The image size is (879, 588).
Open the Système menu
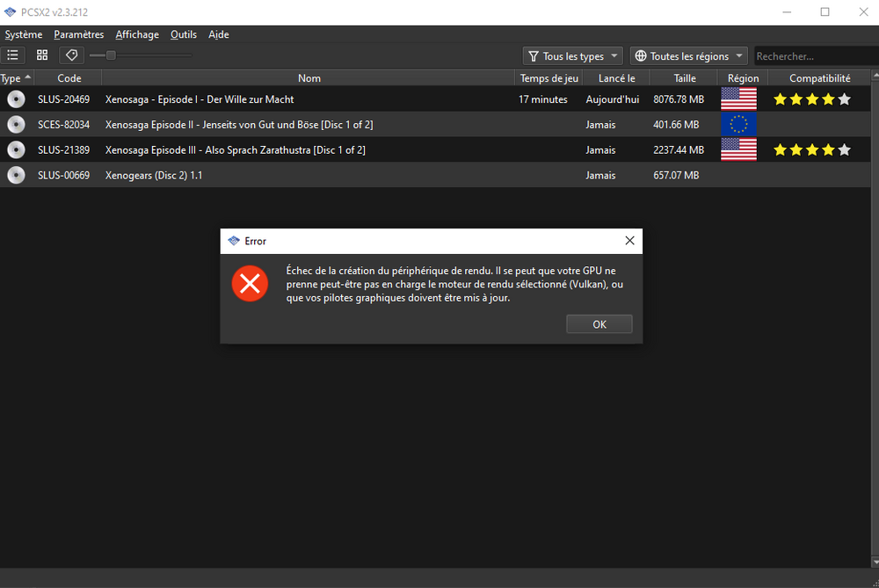(x=24, y=34)
